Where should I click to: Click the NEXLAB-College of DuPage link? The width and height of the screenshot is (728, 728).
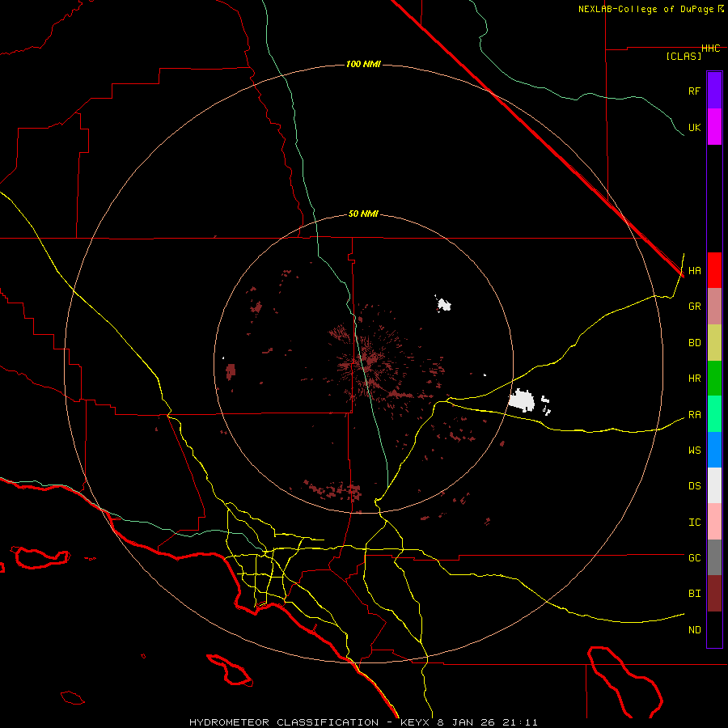[x=646, y=9]
